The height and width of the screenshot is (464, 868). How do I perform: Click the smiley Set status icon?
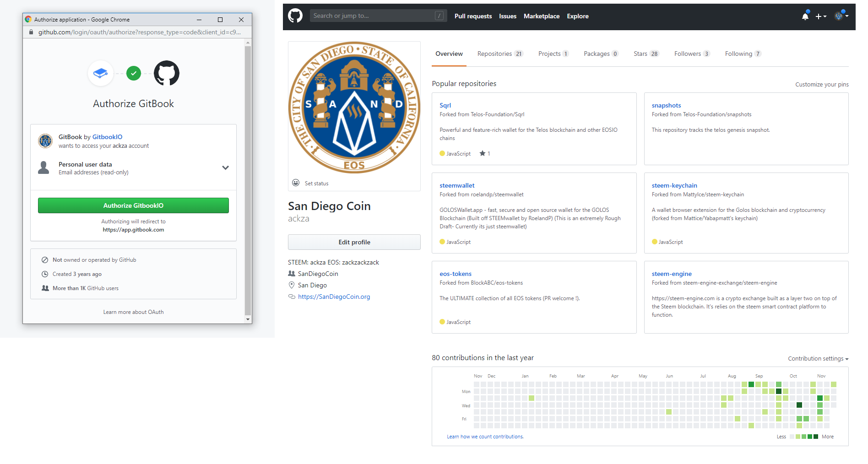pos(296,183)
